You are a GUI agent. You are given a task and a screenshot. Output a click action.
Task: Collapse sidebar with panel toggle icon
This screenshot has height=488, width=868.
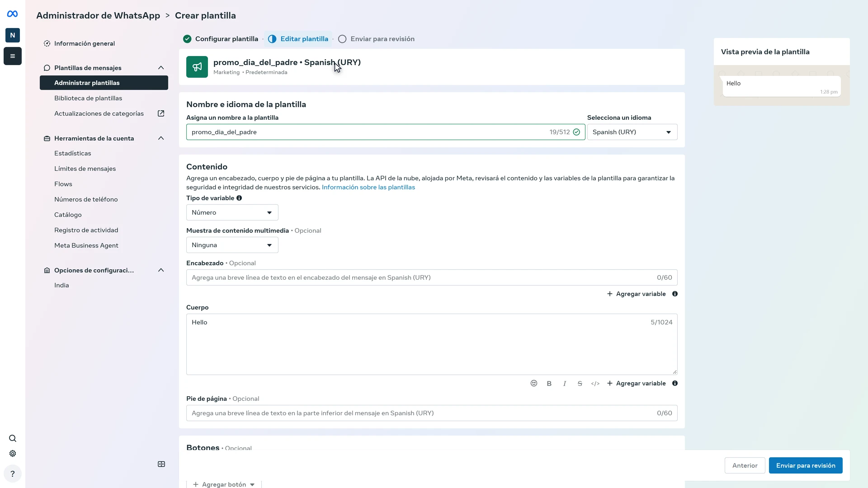(x=161, y=464)
